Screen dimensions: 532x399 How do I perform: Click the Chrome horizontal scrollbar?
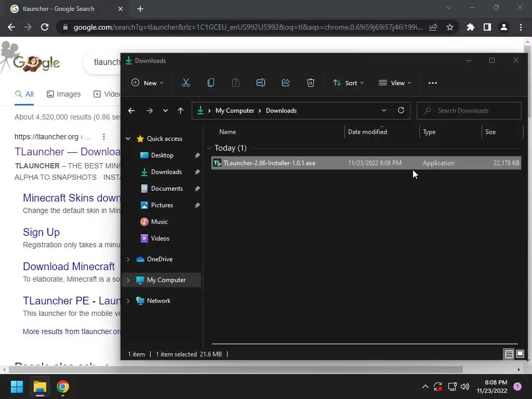(x=235, y=369)
